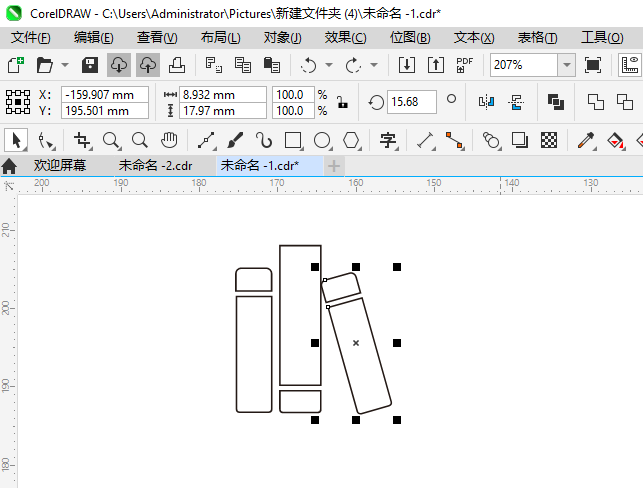Viewport: 643px width, 488px height.
Task: Open the 对象(J) menu
Action: pos(283,38)
